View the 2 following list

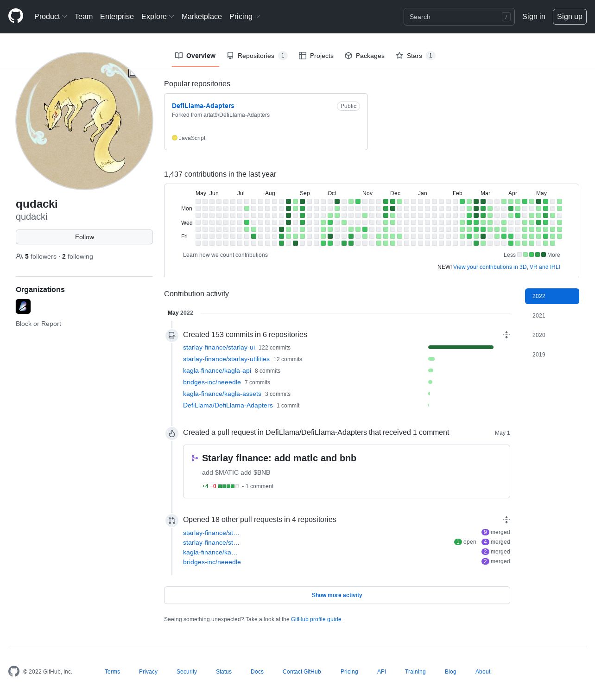pyautogui.click(x=77, y=256)
